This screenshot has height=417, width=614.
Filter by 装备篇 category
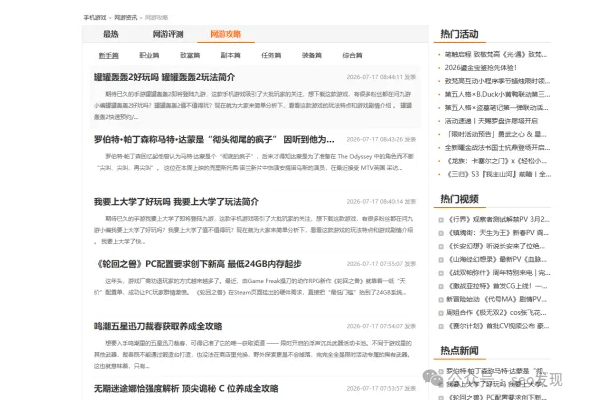point(312,55)
